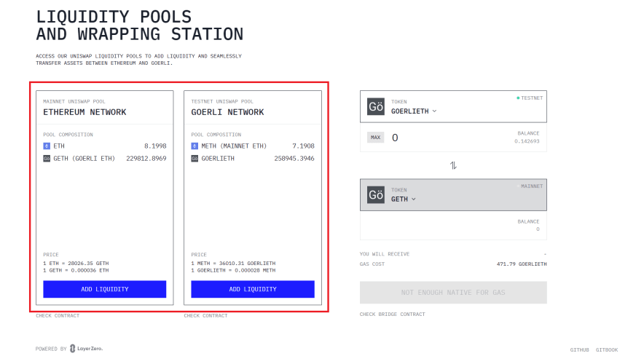This screenshot has height=364, width=636.
Task: Click the swap direction arrows icon
Action: point(453,165)
